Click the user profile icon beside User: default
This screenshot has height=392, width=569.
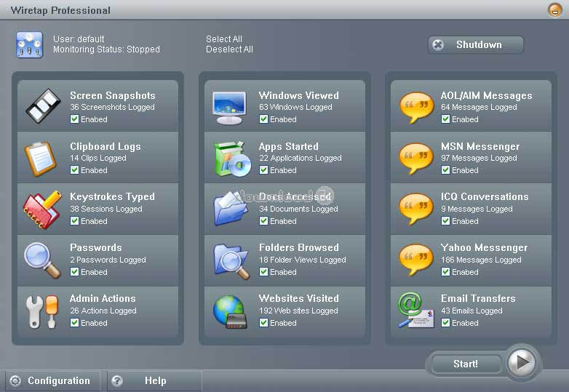(29, 44)
